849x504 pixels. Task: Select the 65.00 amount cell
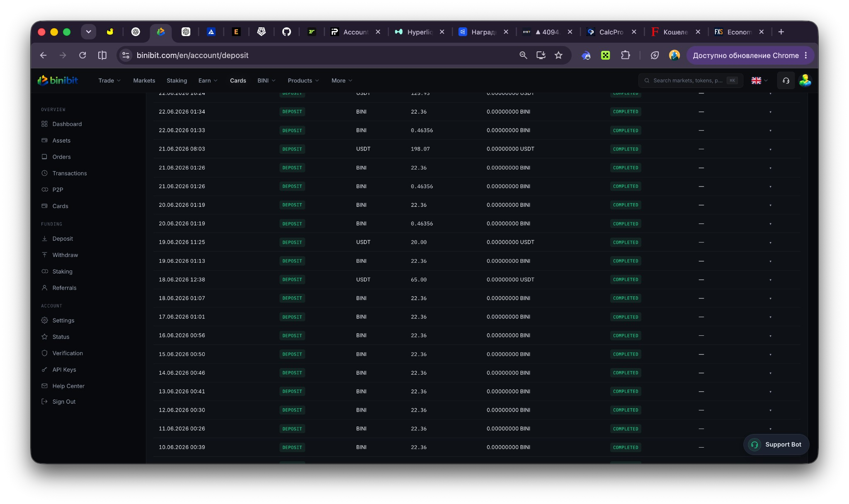[x=419, y=279]
